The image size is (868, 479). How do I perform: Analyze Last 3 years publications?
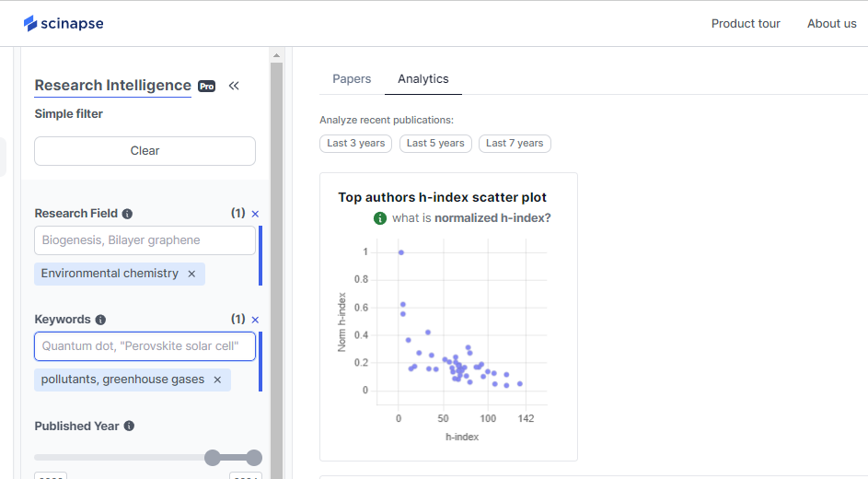pos(355,144)
